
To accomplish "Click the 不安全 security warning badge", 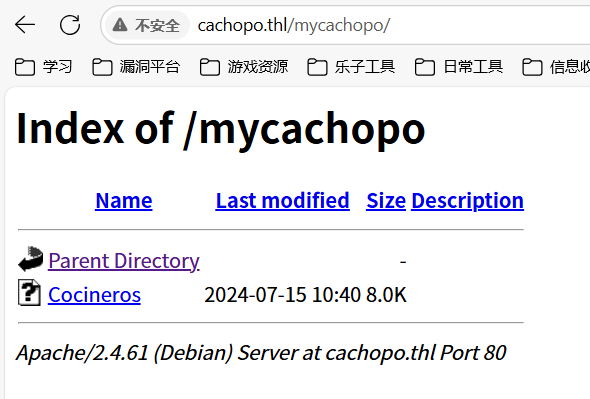I will tap(147, 25).
